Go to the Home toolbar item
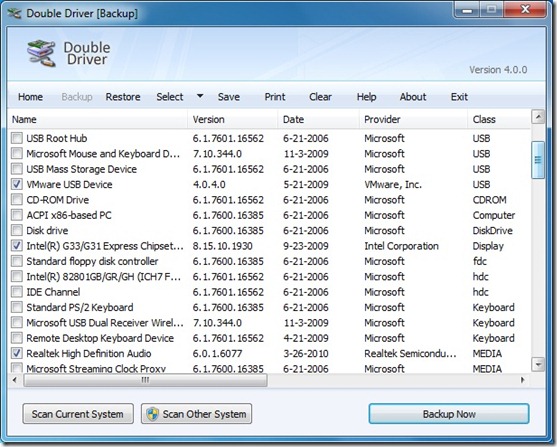This screenshot has height=447, width=557. (x=31, y=97)
